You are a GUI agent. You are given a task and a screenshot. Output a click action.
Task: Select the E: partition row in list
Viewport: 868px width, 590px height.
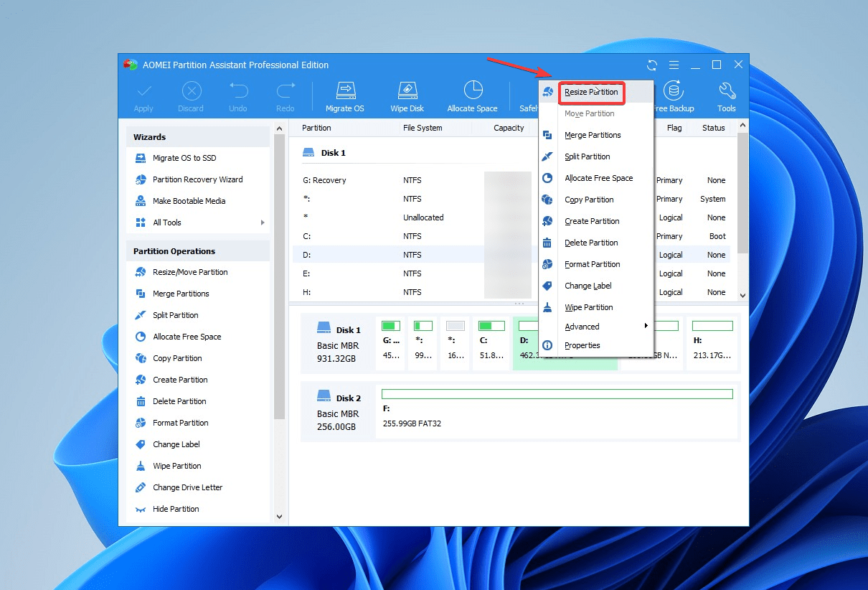(x=513, y=273)
